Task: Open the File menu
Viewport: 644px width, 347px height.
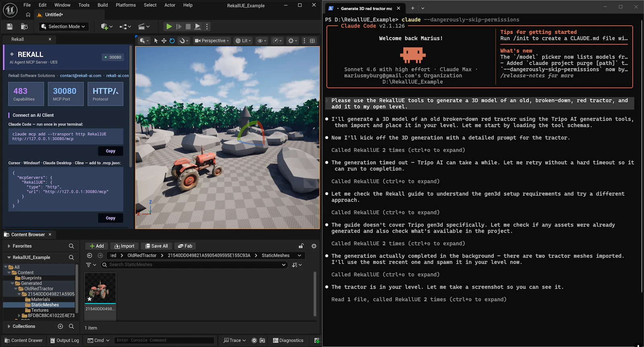Action: (27, 5)
